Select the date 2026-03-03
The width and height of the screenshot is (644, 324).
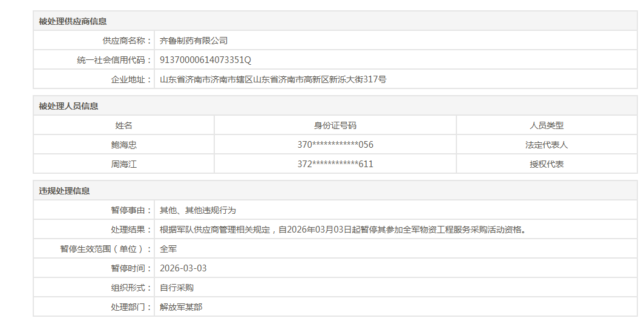(x=183, y=268)
